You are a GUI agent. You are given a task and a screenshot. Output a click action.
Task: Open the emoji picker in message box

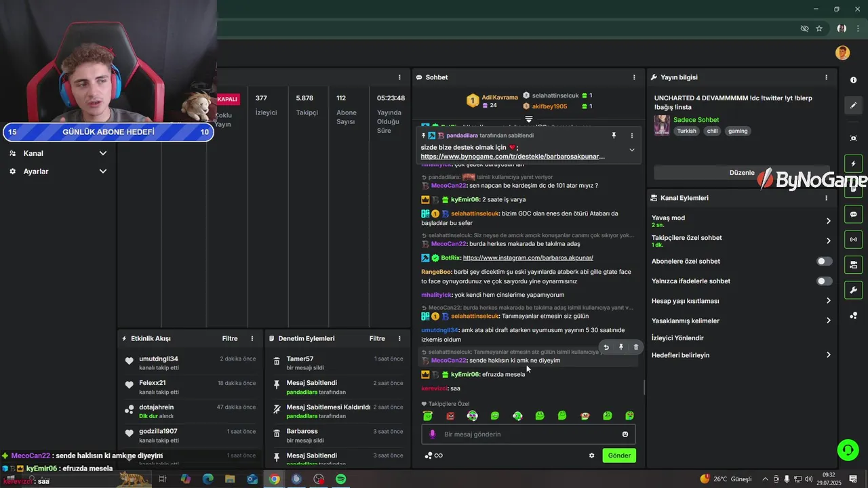click(625, 434)
